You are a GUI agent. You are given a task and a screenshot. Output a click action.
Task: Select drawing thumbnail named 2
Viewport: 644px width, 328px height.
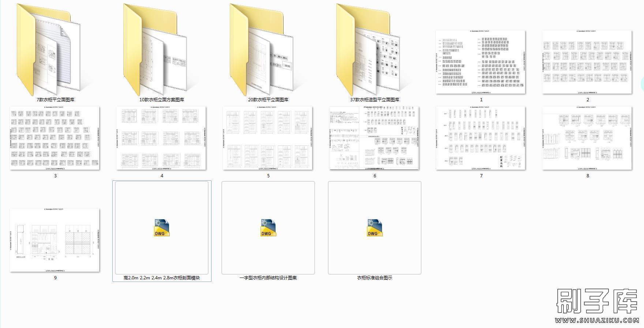587,62
